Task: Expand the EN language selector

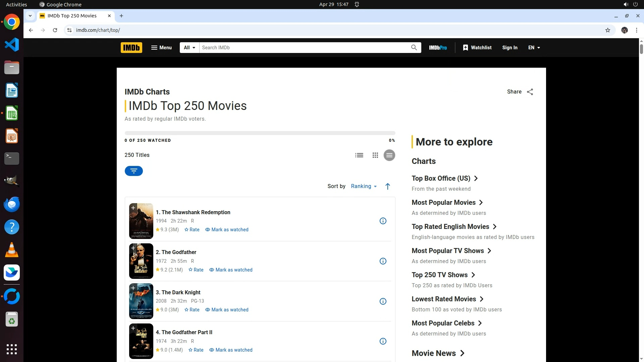Action: click(x=534, y=48)
